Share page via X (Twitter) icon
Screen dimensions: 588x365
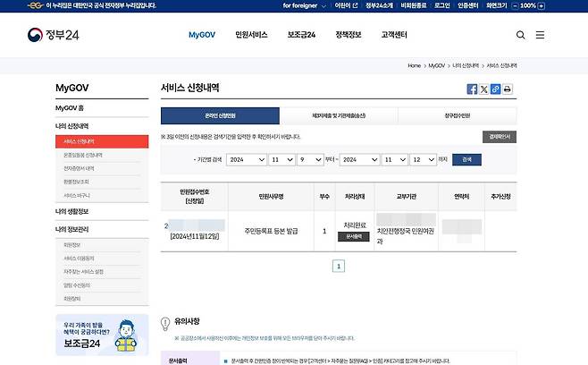click(483, 89)
